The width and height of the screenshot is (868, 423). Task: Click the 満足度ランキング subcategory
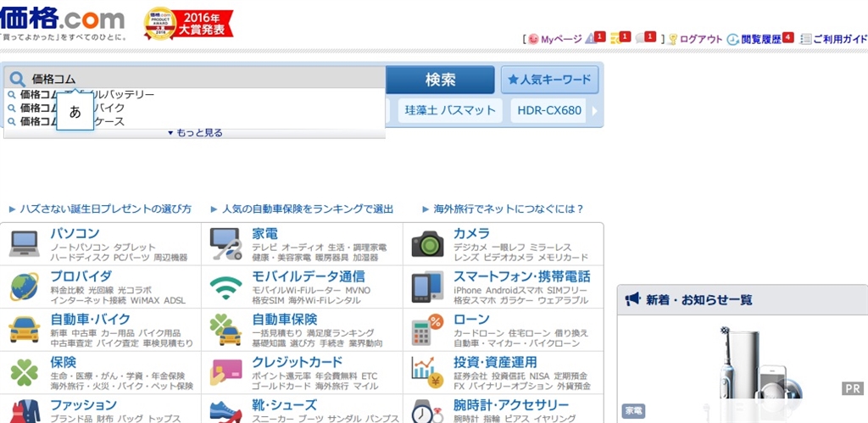coord(341,333)
